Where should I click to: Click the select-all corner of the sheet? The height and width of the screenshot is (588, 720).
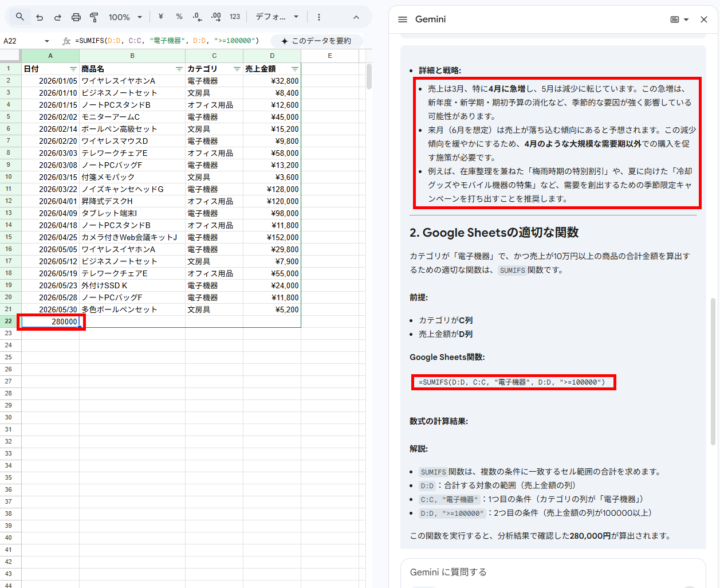coord(10,56)
